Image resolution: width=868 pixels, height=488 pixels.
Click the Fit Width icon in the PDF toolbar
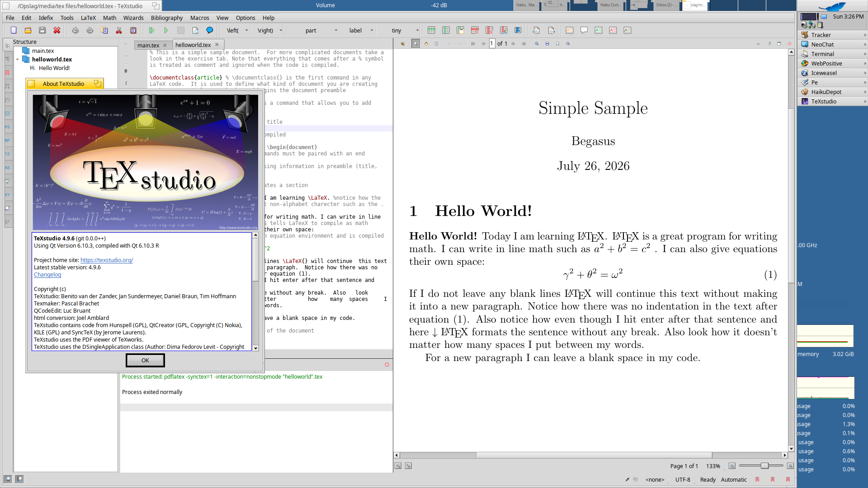[x=547, y=44]
